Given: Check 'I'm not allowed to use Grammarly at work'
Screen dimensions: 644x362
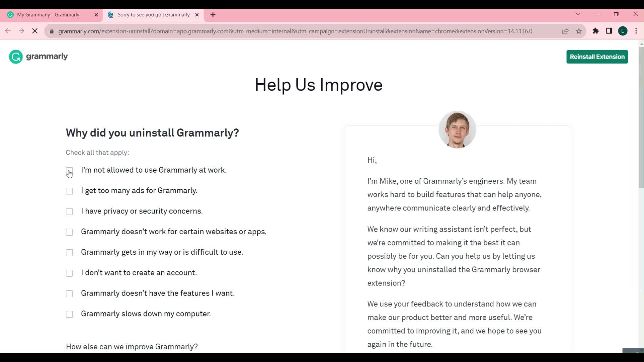Looking at the screenshot, I should [69, 171].
